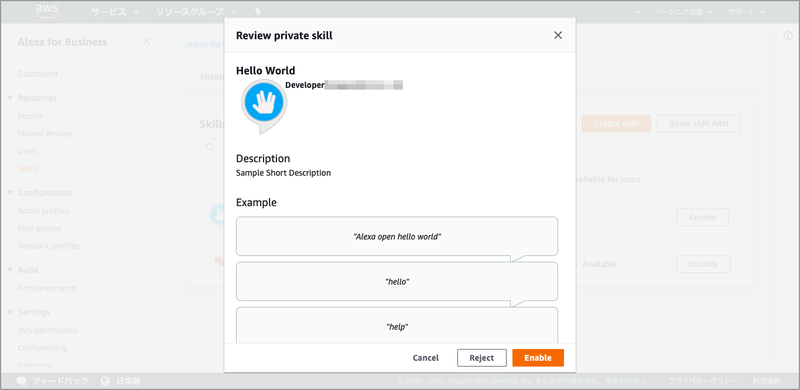Select the "hello" example bubble
Image resolution: width=800 pixels, height=390 pixels.
[397, 281]
